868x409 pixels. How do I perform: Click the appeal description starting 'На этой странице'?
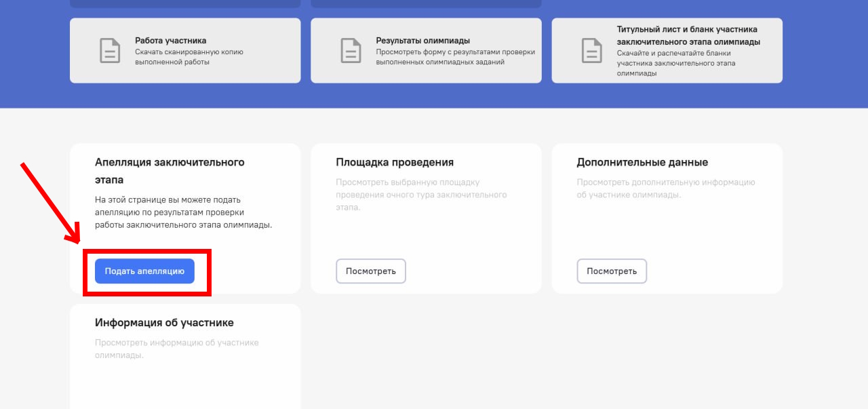[x=183, y=212]
